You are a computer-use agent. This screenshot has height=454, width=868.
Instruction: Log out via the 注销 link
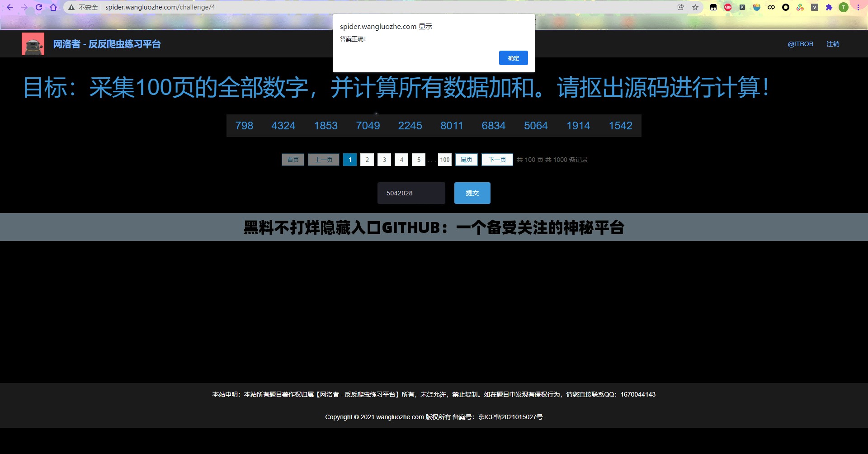click(833, 44)
